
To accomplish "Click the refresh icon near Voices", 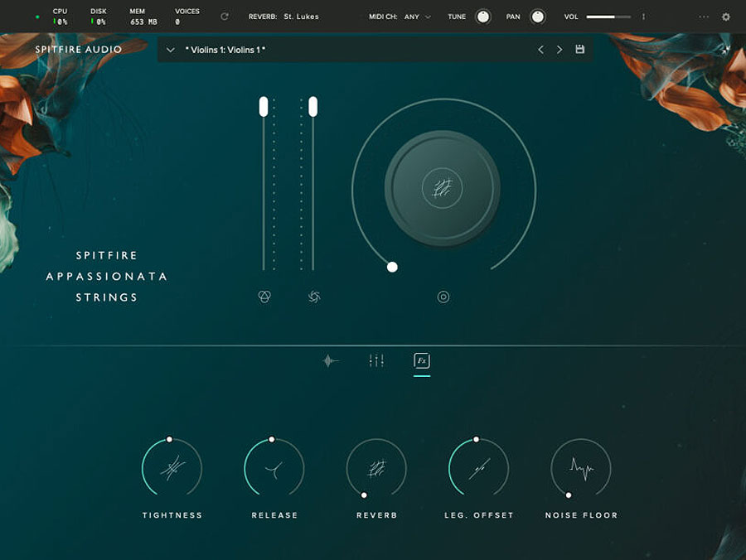I will 225,17.
